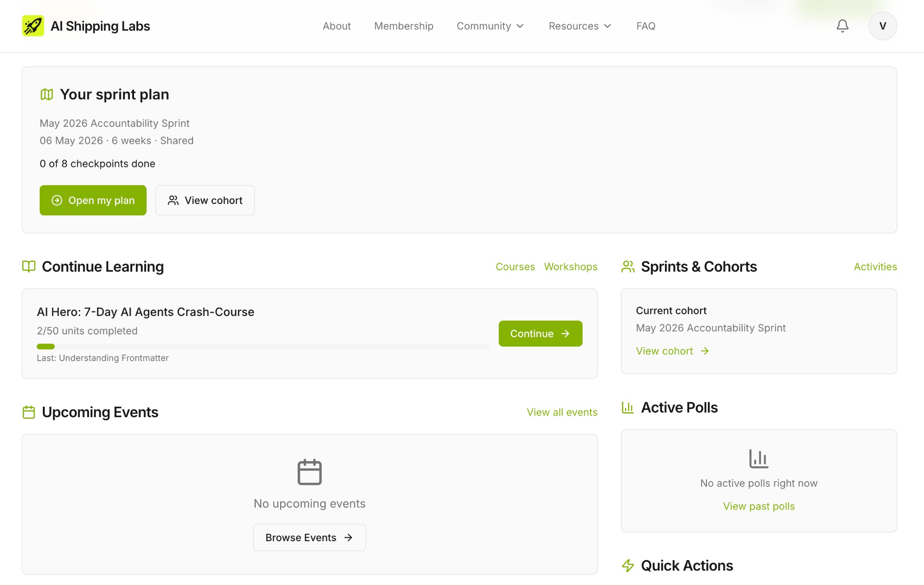This screenshot has width=924, height=585.
Task: Click the AI Shipping Labs rocket logo
Action: tap(33, 26)
